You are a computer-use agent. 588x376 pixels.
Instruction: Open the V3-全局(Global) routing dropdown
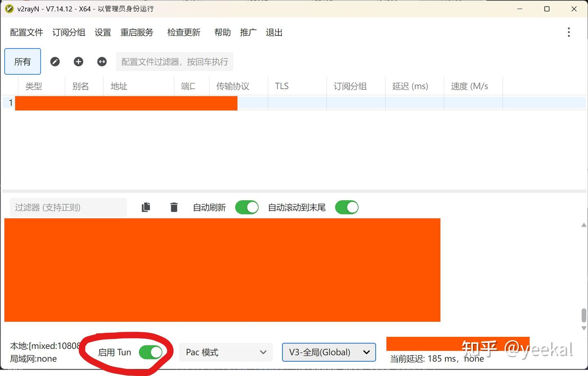click(329, 352)
